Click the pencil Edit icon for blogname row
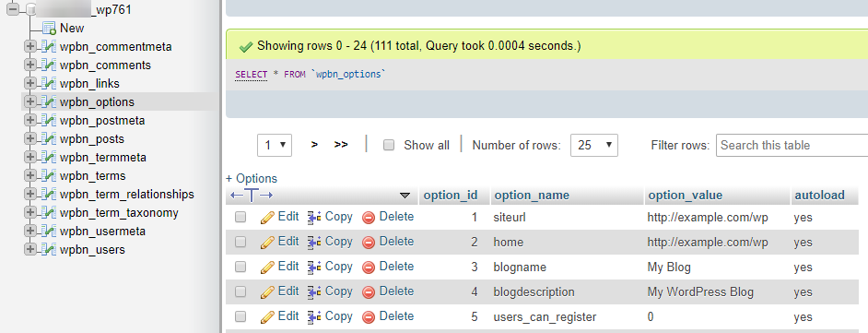Image resolution: width=868 pixels, height=333 pixels. [267, 268]
